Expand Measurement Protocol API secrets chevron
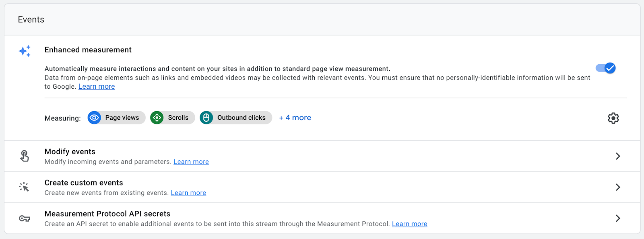The image size is (644, 239). [x=618, y=218]
